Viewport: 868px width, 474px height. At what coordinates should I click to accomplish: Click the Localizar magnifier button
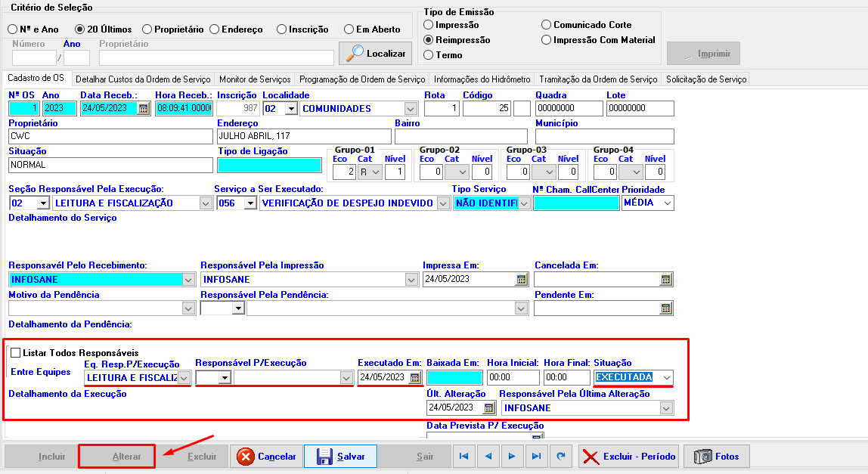[376, 53]
